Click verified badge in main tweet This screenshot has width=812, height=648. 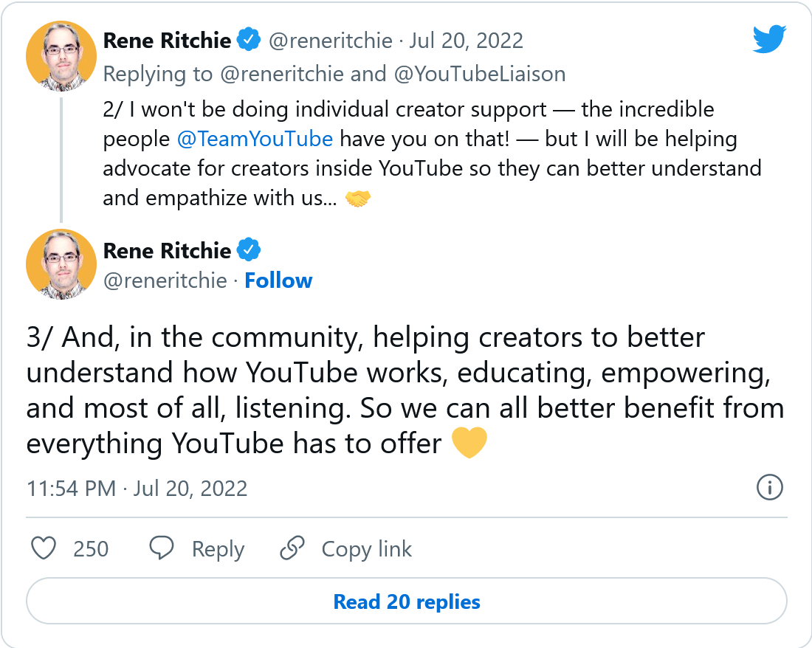[x=248, y=251]
